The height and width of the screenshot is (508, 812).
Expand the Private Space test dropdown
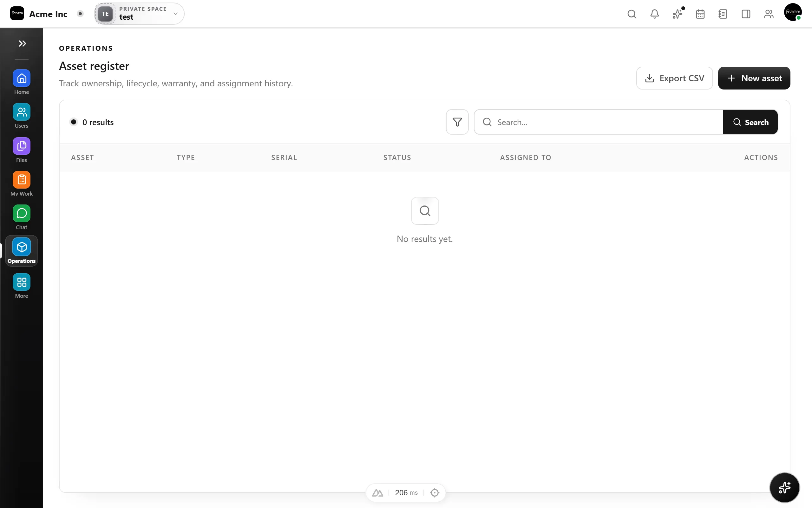point(139,14)
